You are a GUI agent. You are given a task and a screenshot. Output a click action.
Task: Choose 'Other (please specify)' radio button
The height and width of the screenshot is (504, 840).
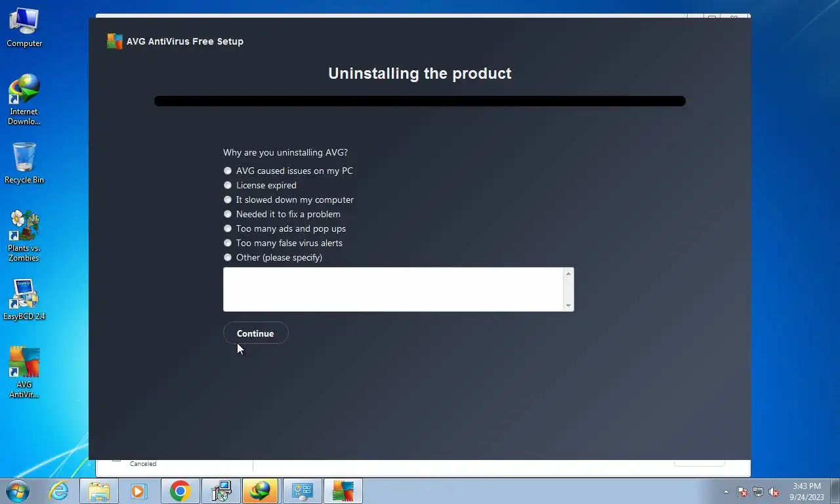coord(228,257)
